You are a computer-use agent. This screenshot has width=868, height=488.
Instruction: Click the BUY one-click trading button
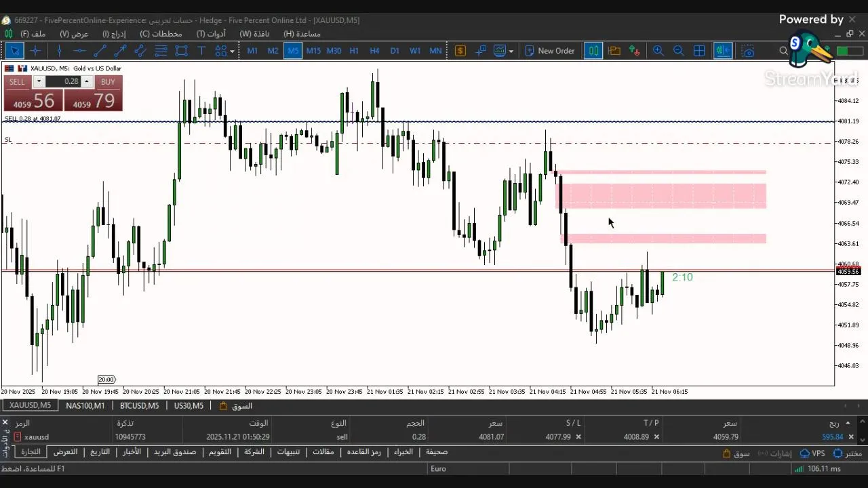(94, 94)
